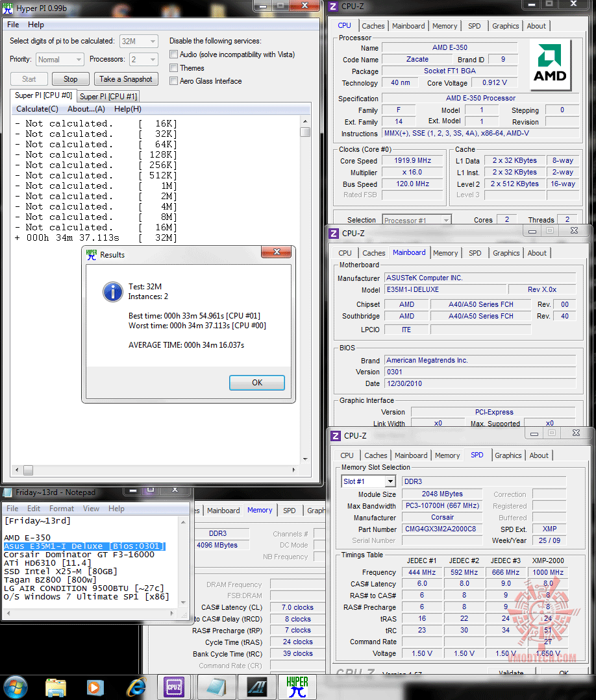
Task: Toggle the Audio service checkbox
Action: pos(174,54)
